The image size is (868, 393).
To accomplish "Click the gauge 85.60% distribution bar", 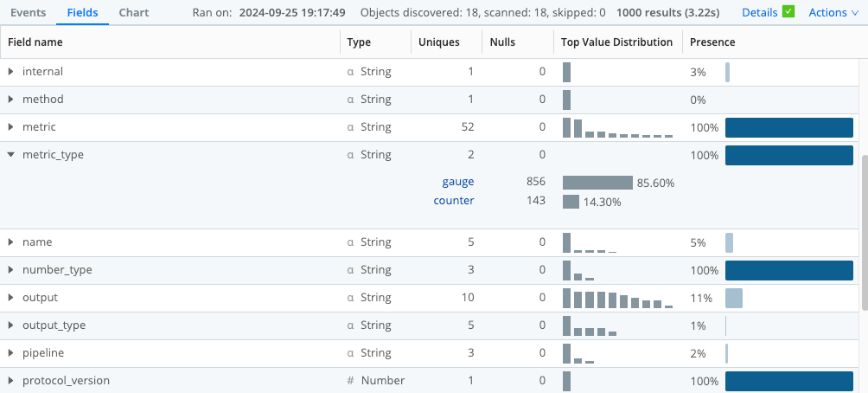I will 597,183.
